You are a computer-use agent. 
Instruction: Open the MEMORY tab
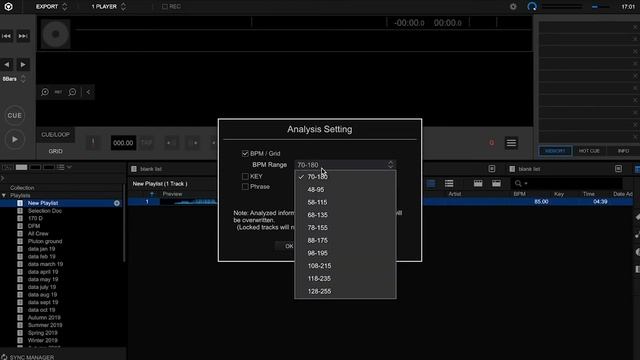(x=555, y=151)
